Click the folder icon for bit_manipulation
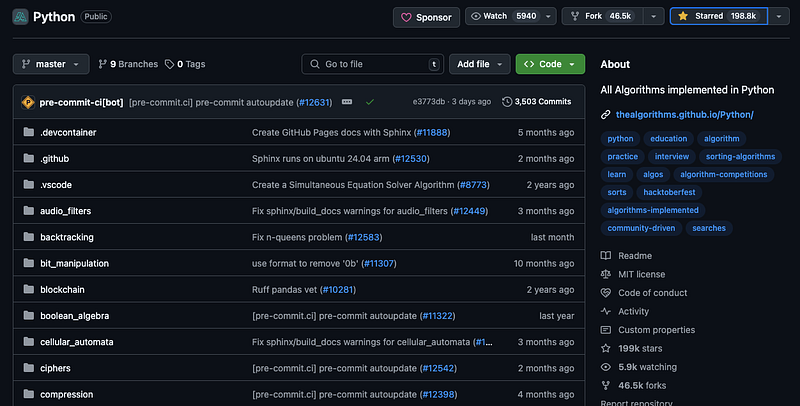This screenshot has height=406, width=800. pyautogui.click(x=29, y=263)
